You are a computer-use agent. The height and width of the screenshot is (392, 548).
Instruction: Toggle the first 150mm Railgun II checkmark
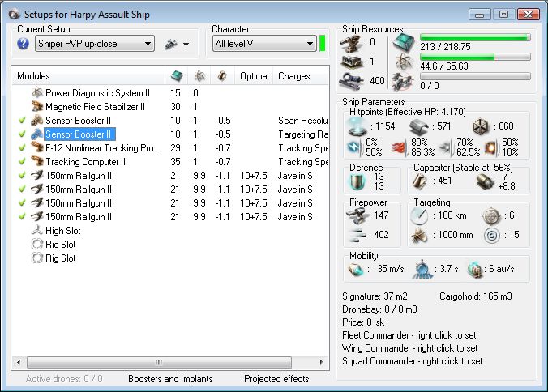pyautogui.click(x=22, y=175)
